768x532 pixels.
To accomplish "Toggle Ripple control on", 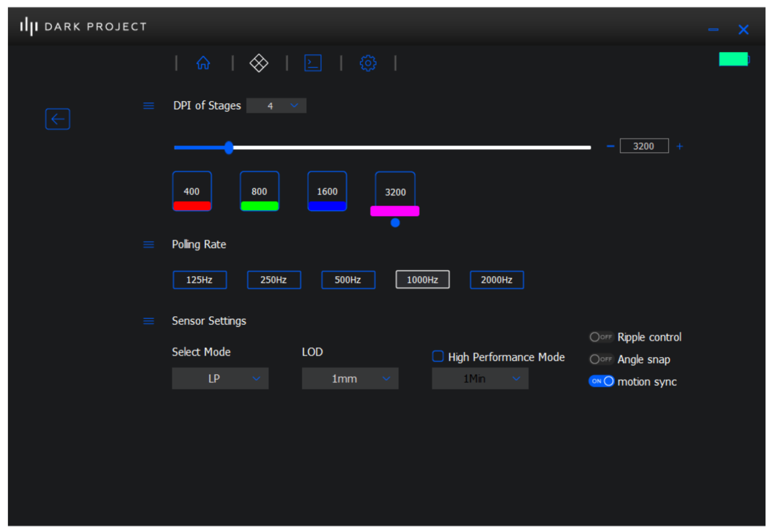I will (601, 337).
